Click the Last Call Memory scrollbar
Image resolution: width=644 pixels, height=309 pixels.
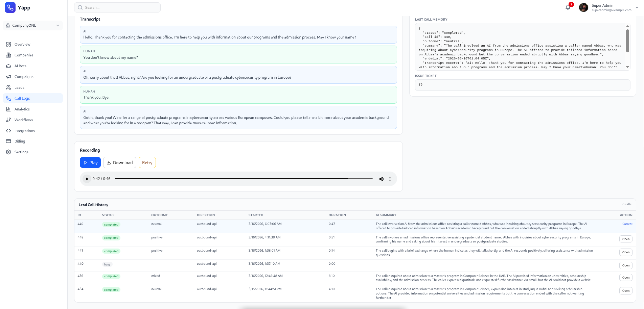point(628,41)
